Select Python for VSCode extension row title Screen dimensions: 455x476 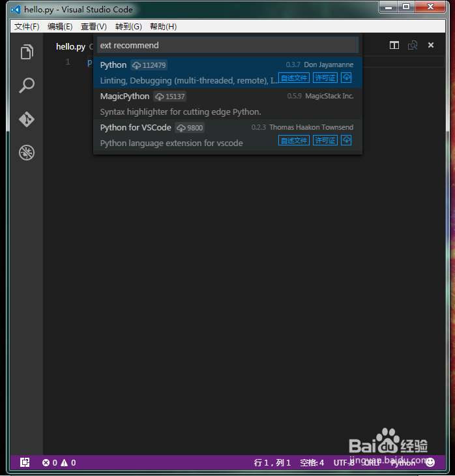tap(136, 128)
